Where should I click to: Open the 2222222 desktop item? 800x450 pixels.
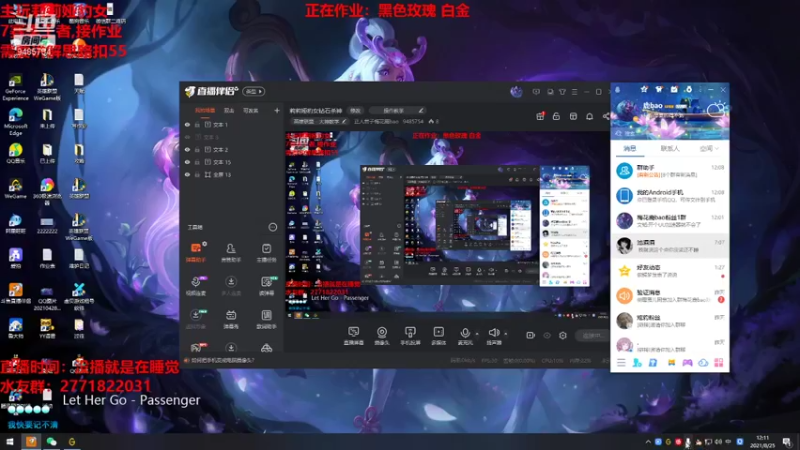pyautogui.click(x=47, y=224)
